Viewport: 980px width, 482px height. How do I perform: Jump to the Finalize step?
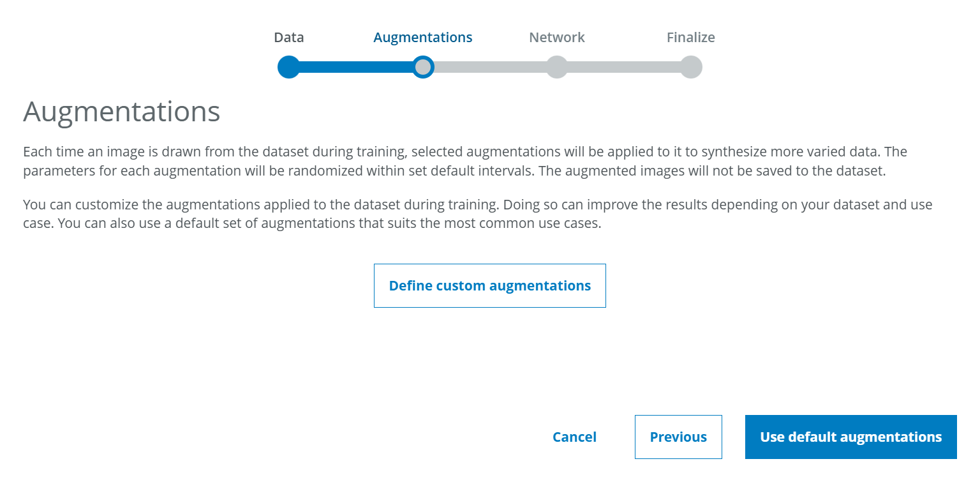click(691, 37)
